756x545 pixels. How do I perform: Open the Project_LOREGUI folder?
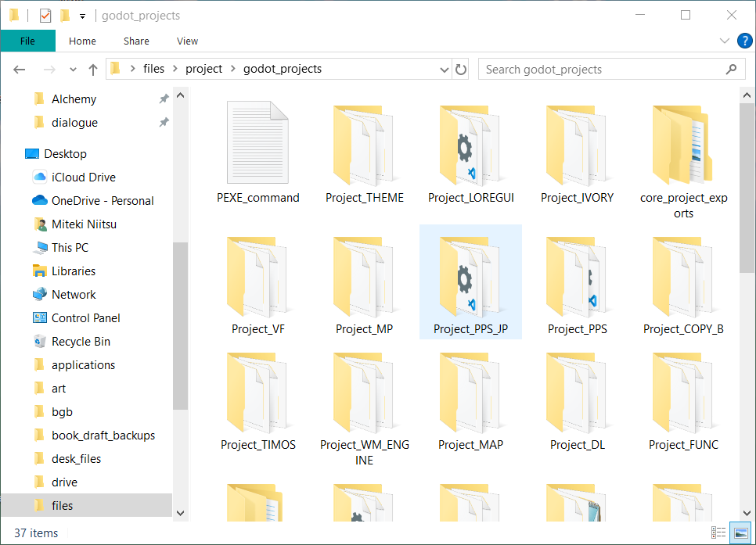click(x=471, y=153)
